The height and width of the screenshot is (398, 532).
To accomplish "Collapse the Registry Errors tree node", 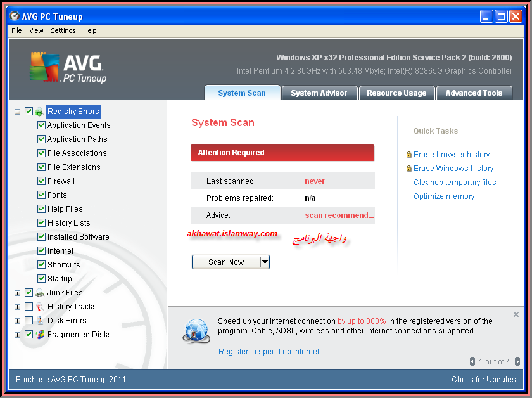I will [x=17, y=112].
